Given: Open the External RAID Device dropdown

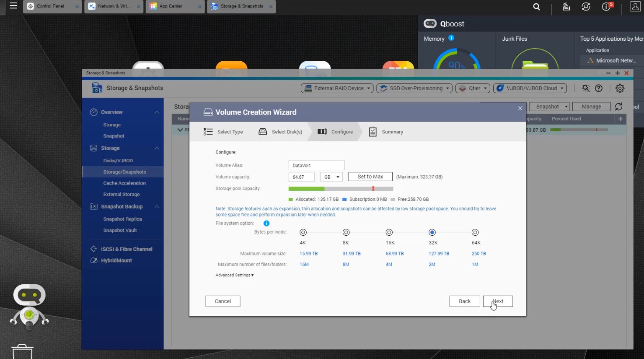Looking at the screenshot, I should (x=337, y=88).
